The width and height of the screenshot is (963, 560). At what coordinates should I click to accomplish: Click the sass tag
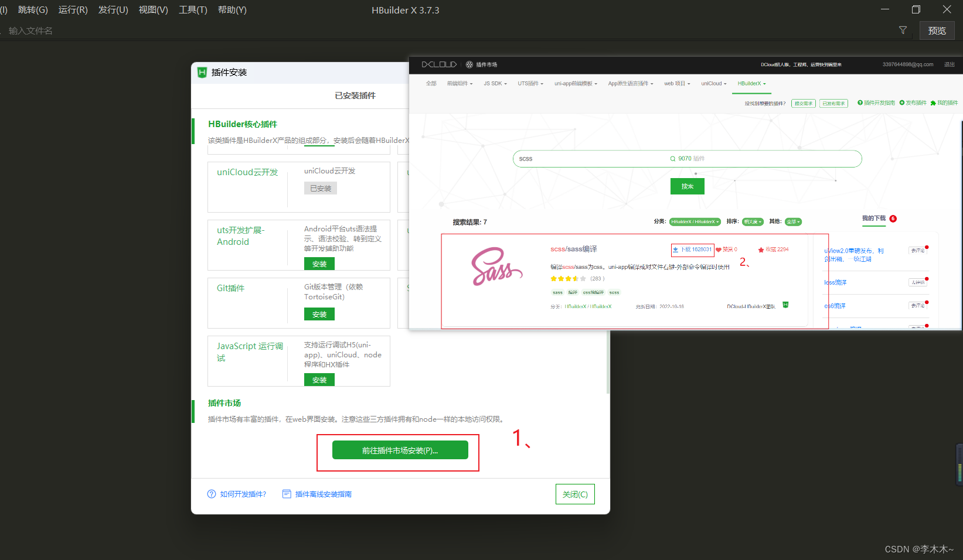(x=557, y=292)
